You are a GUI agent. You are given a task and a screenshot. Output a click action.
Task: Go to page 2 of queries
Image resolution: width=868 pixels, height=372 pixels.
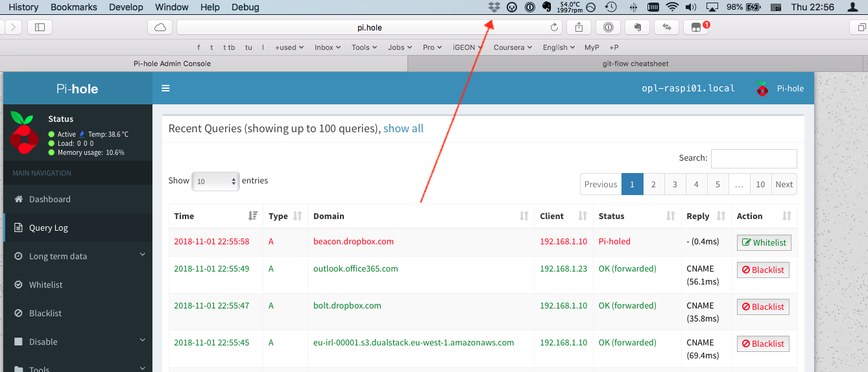tap(653, 184)
